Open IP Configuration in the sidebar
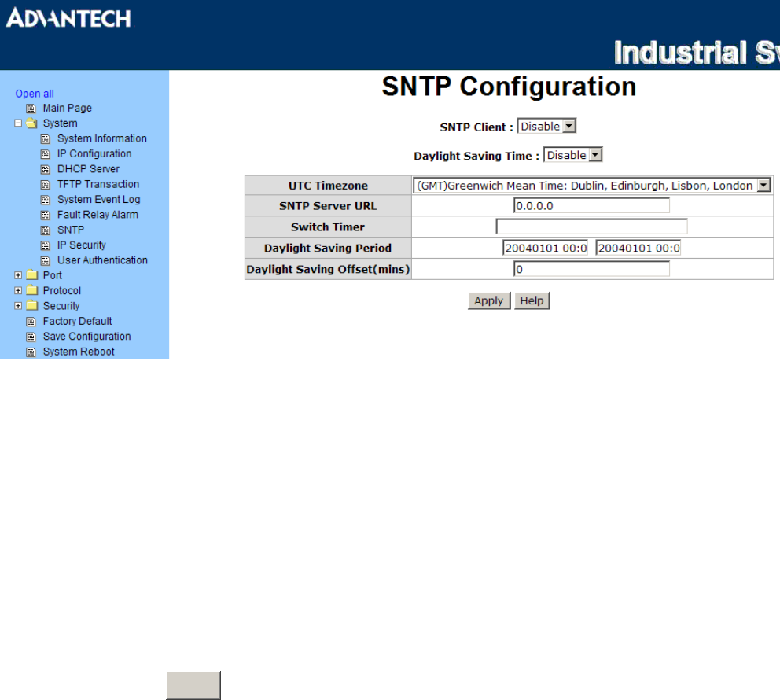Screen dimensions: 780x700 click(x=94, y=154)
